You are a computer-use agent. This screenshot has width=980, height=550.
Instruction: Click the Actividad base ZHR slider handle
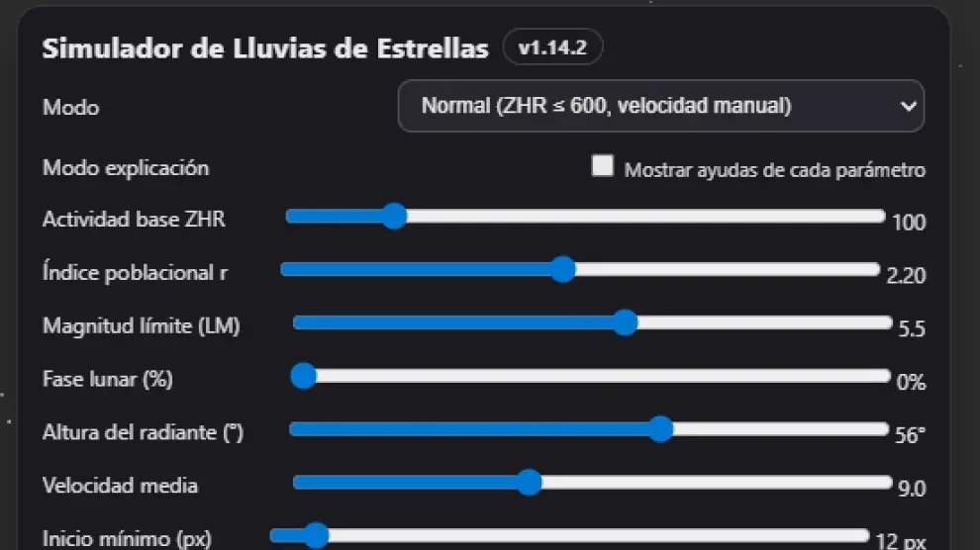394,216
